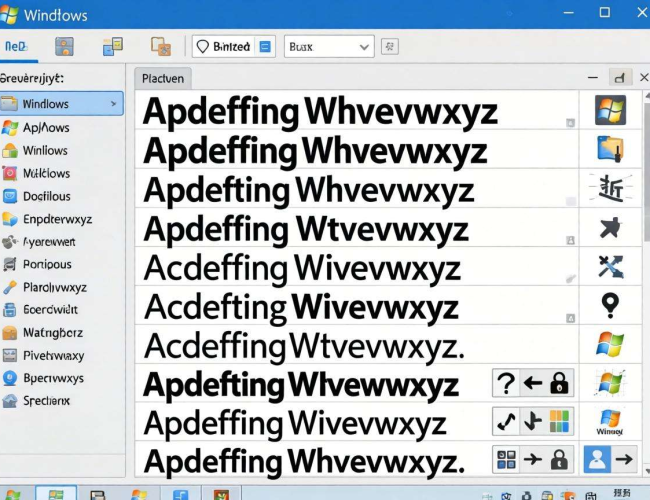Click the Bpecivwxys globe icon
Image resolution: width=650 pixels, height=500 pixels.
coord(10,378)
